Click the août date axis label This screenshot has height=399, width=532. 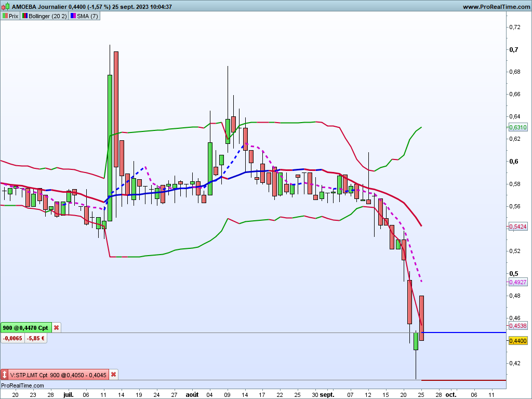click(x=192, y=395)
